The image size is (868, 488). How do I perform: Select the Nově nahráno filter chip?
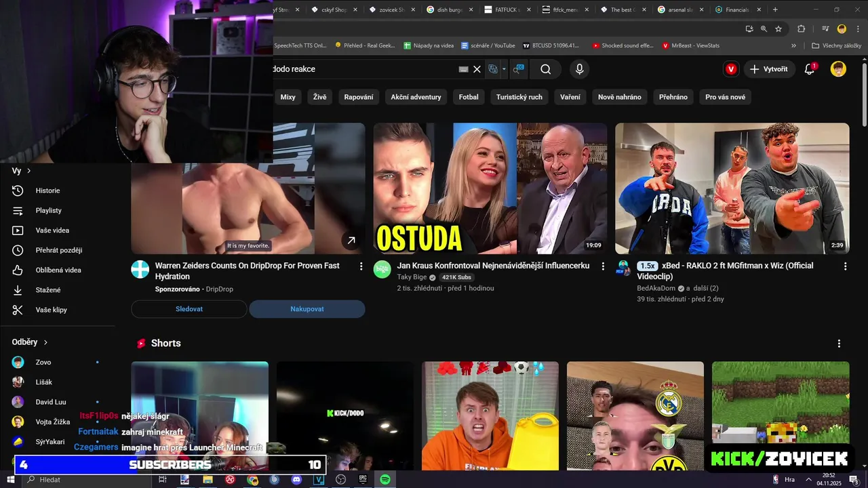(x=620, y=97)
